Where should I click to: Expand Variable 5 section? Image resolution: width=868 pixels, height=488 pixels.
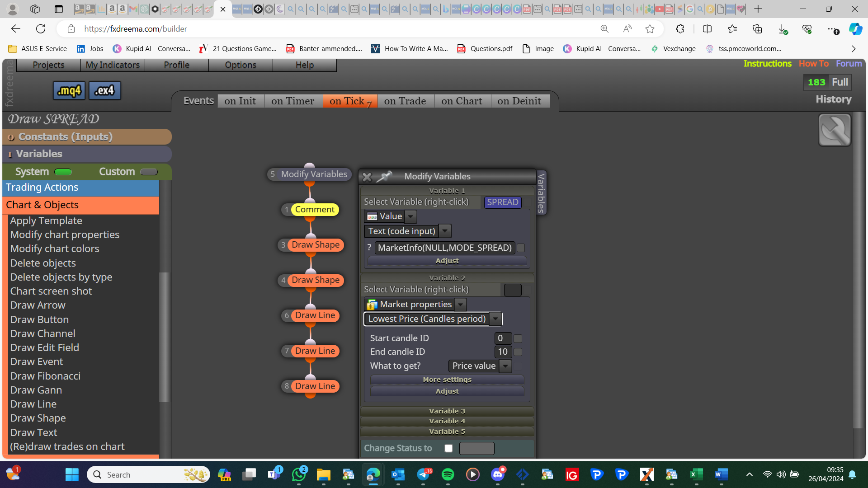447,432
